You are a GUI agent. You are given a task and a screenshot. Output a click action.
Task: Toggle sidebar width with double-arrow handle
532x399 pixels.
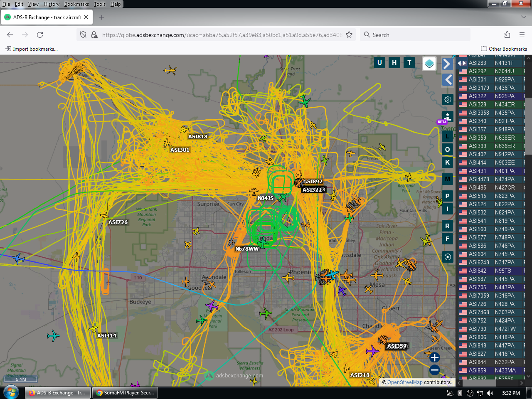tap(462, 63)
